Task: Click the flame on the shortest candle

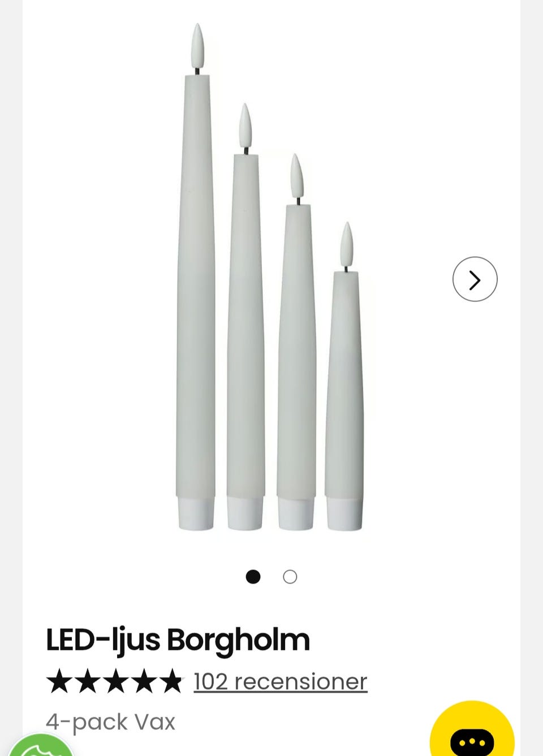Action: (x=347, y=244)
